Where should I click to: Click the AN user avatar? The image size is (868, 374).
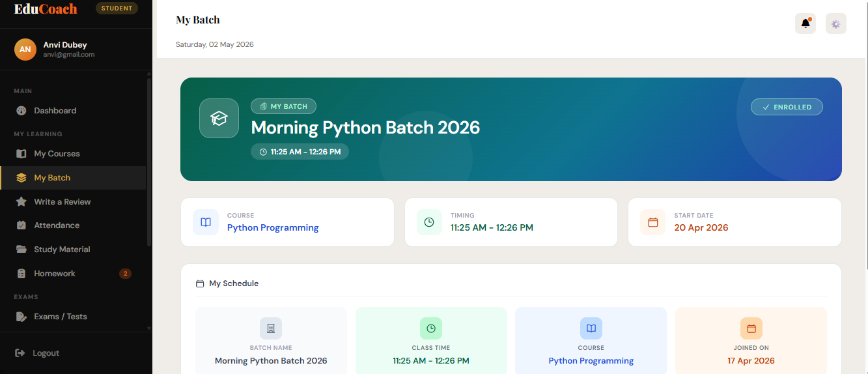25,50
